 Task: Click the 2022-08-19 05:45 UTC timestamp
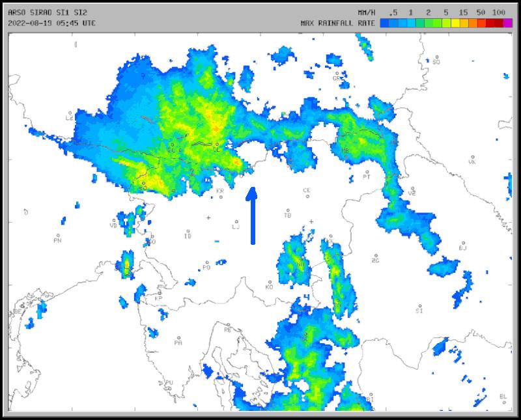coord(52,23)
